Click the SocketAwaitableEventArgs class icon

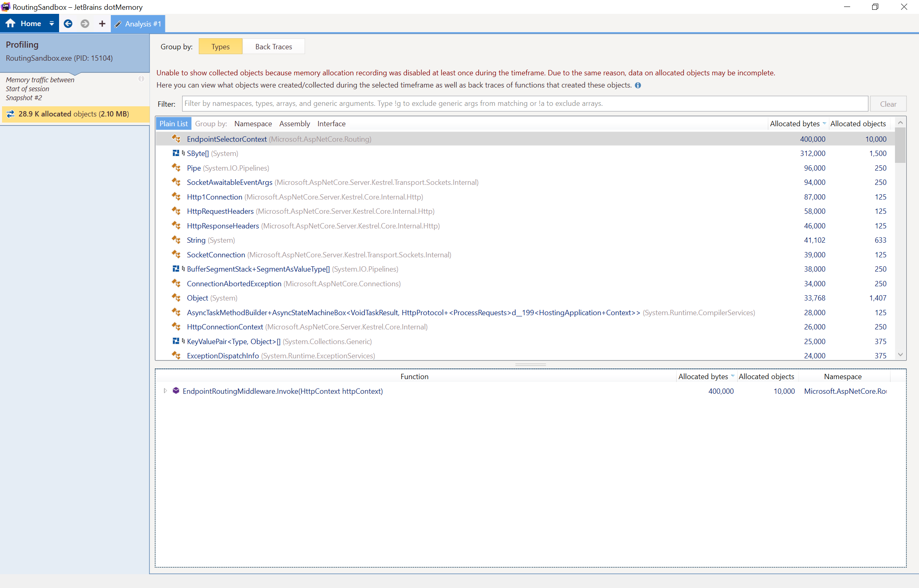pos(176,182)
